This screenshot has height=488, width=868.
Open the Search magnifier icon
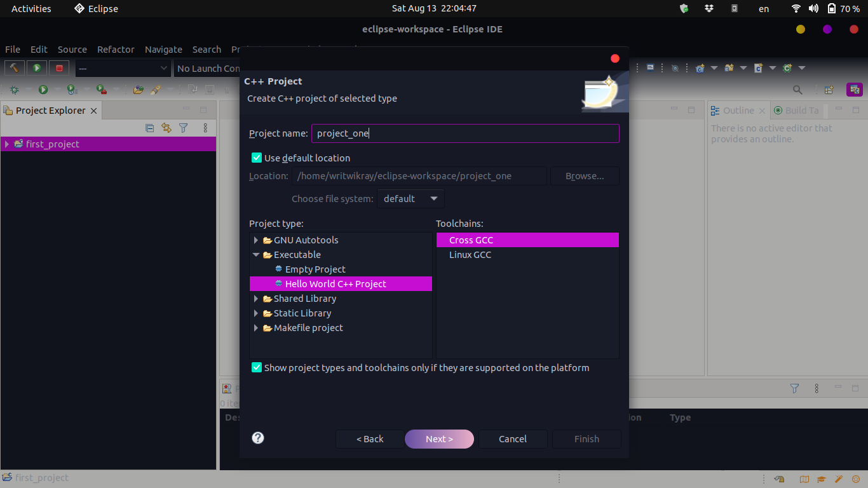tap(797, 90)
